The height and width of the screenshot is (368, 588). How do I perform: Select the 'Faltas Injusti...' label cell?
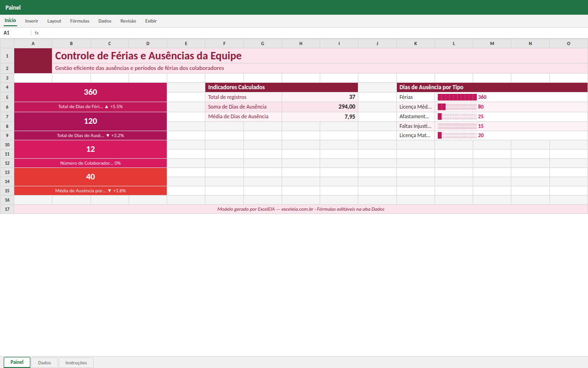pos(416,126)
